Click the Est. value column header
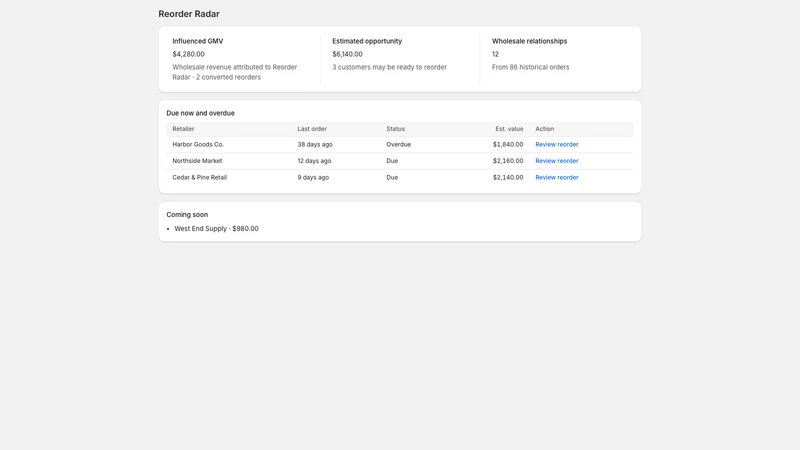Image resolution: width=800 pixels, height=450 pixels. 509,129
